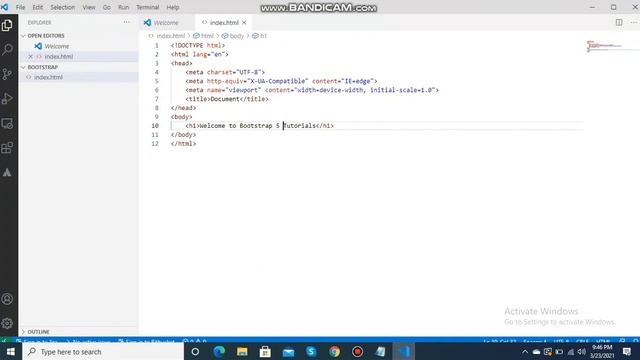The height and width of the screenshot is (360, 640).
Task: Open Bandicam recorder from taskbar
Action: (x=358, y=351)
